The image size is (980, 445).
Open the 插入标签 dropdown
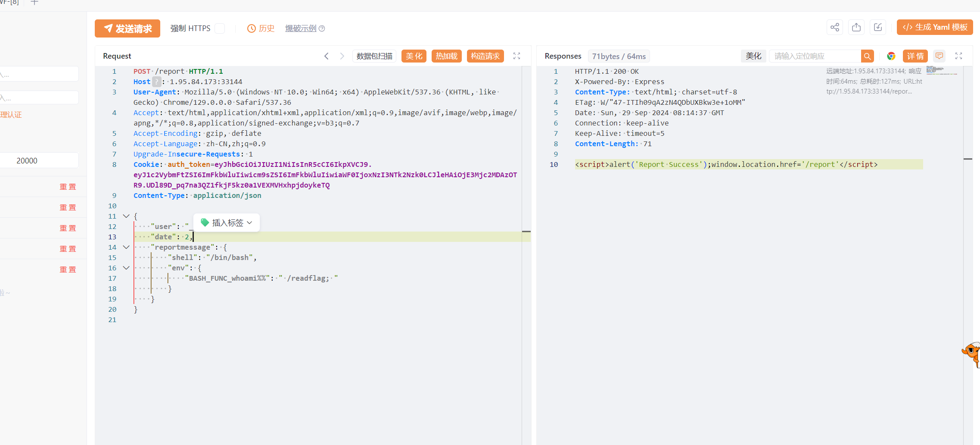pyautogui.click(x=227, y=222)
